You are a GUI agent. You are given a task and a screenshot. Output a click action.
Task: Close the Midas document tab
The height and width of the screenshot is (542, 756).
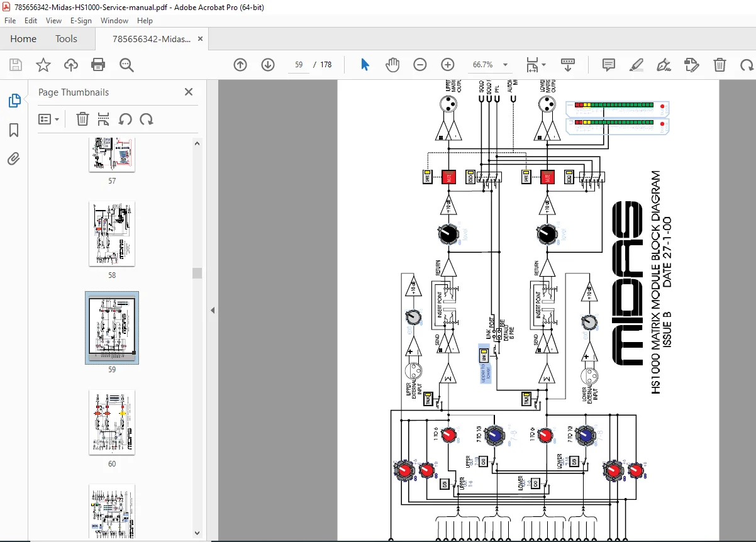point(200,39)
